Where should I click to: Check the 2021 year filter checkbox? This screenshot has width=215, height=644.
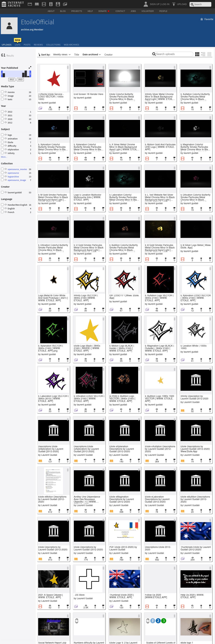2,115
